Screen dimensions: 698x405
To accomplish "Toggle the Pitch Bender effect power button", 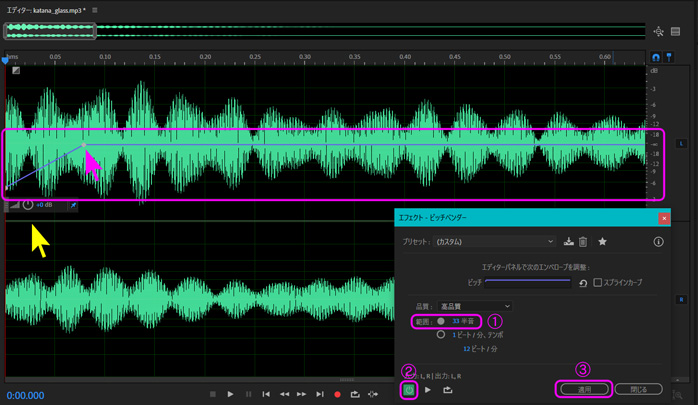I will (410, 389).
